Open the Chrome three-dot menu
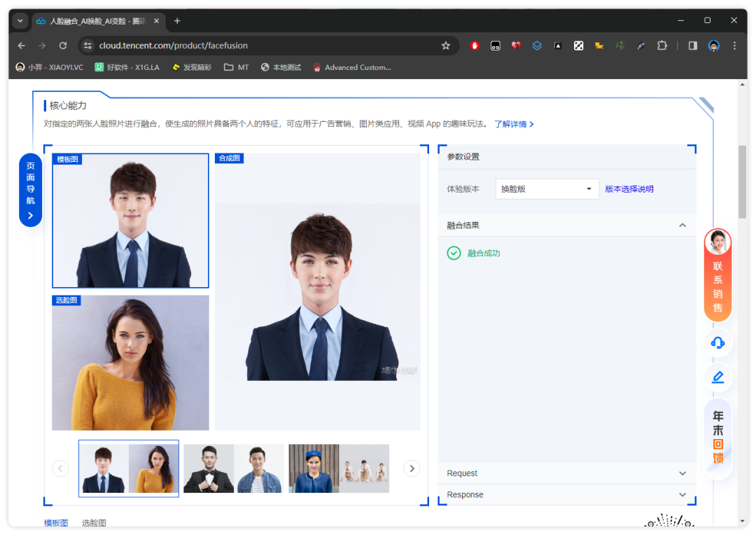 pos(734,46)
